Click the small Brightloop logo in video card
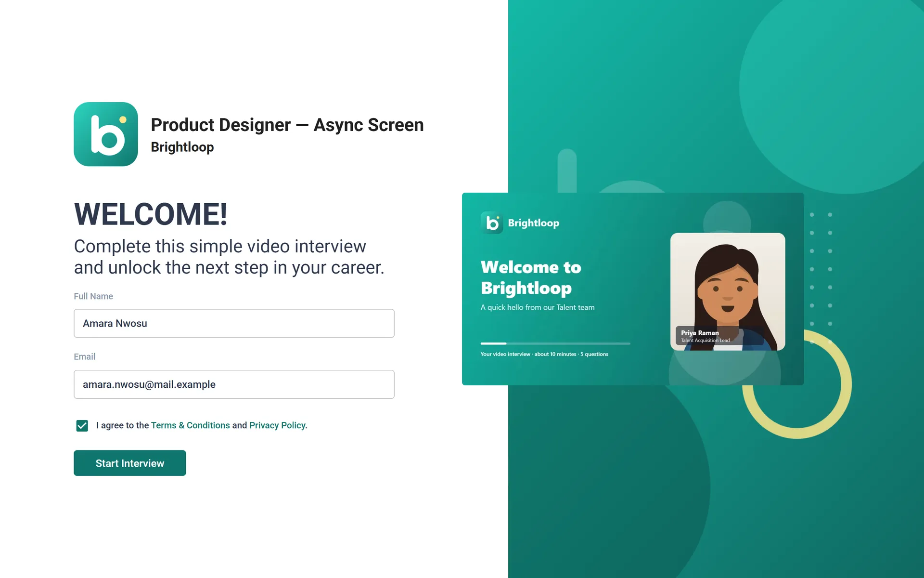Viewport: 924px width, 578px height. (x=492, y=223)
